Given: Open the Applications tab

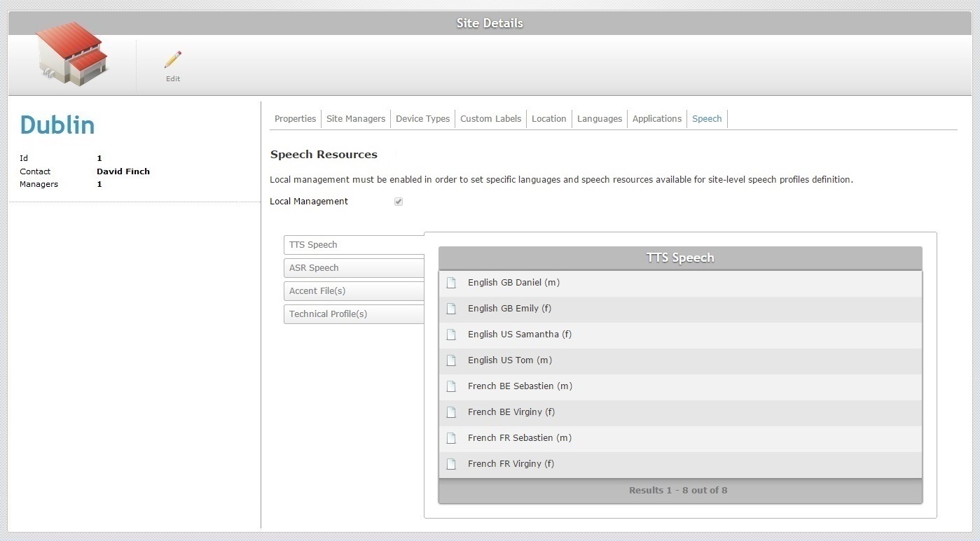Looking at the screenshot, I should point(657,119).
